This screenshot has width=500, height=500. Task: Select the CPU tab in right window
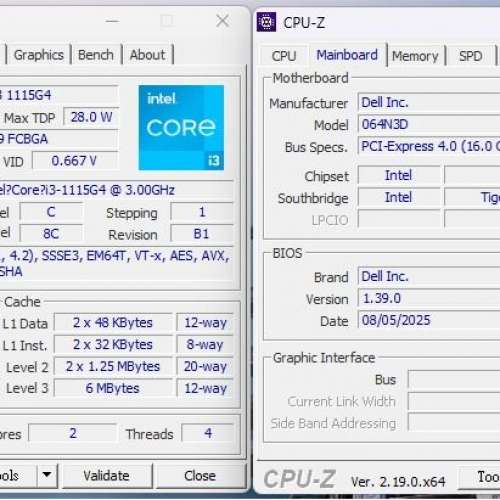[x=284, y=56]
